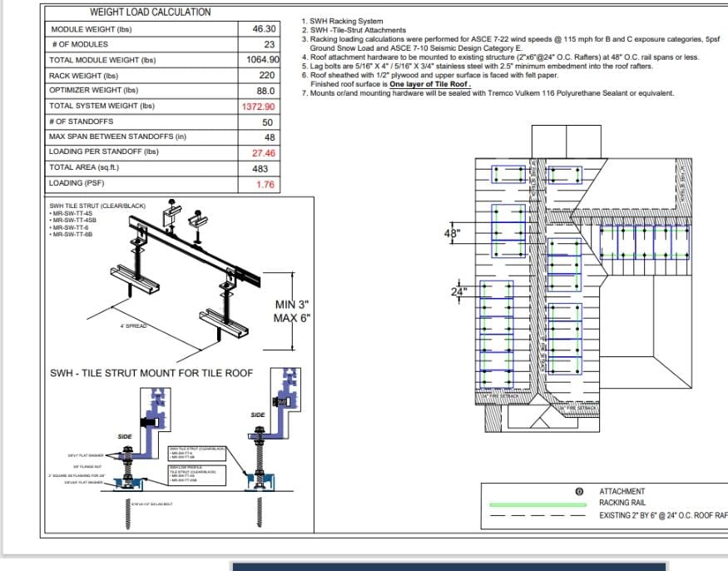Select the # OF MODULES label
Screen dimensions: 728x571
tap(80, 45)
